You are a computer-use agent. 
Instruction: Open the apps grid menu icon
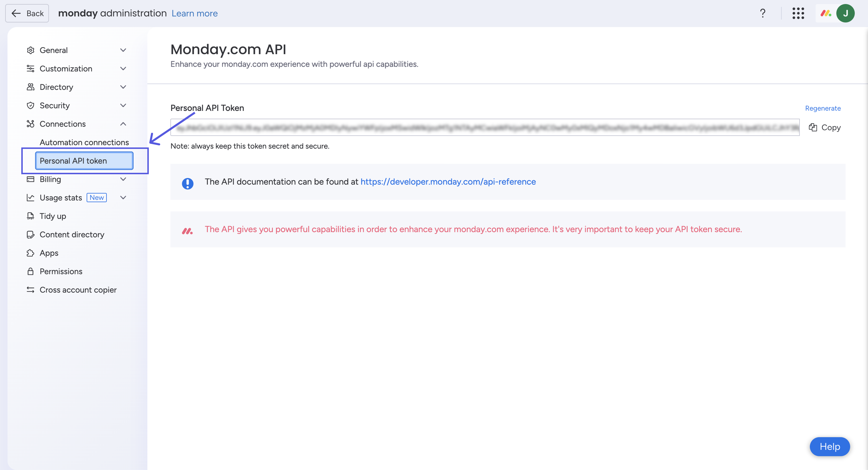(798, 14)
